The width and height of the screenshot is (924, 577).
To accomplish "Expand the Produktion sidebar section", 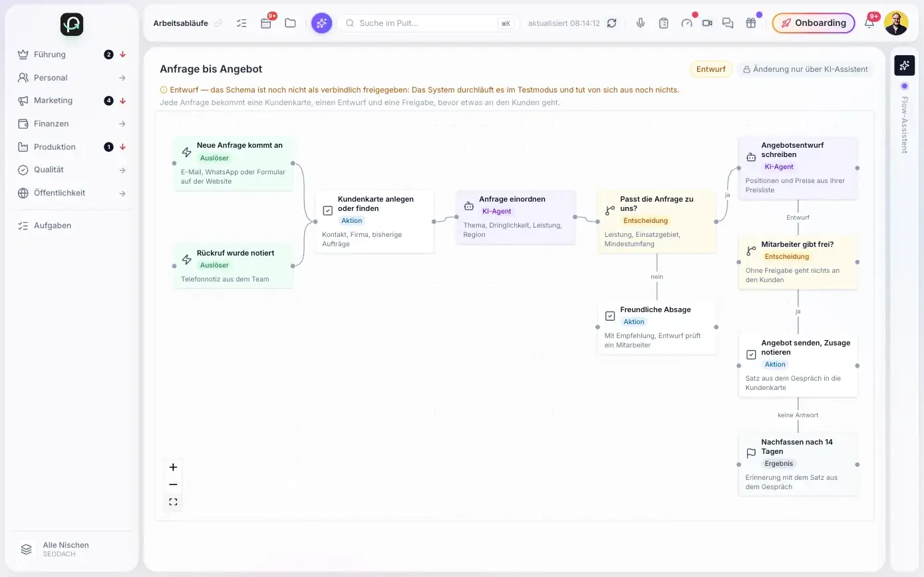I will (72, 147).
